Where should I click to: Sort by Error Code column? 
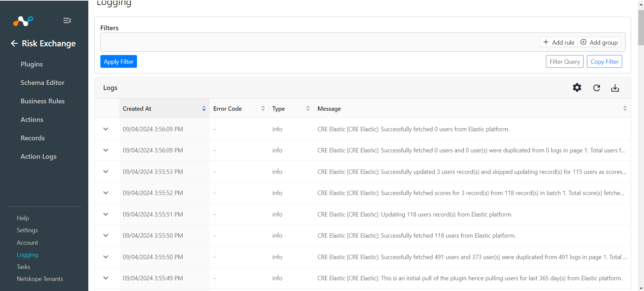(263, 108)
